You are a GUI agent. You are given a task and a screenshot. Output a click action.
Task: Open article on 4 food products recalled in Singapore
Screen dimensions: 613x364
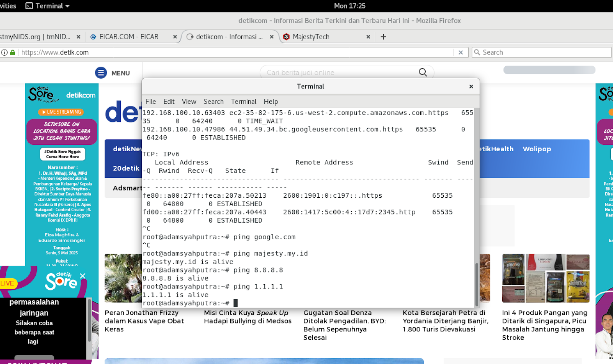pyautogui.click(x=544, y=325)
